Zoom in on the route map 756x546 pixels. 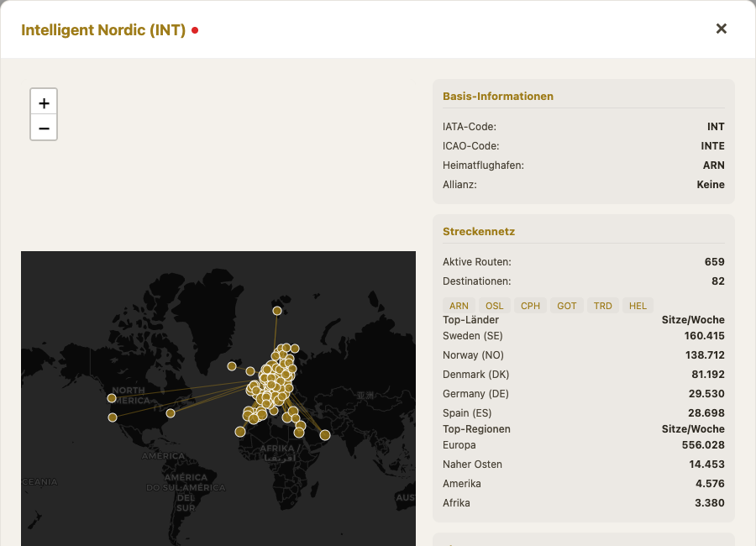(x=44, y=102)
